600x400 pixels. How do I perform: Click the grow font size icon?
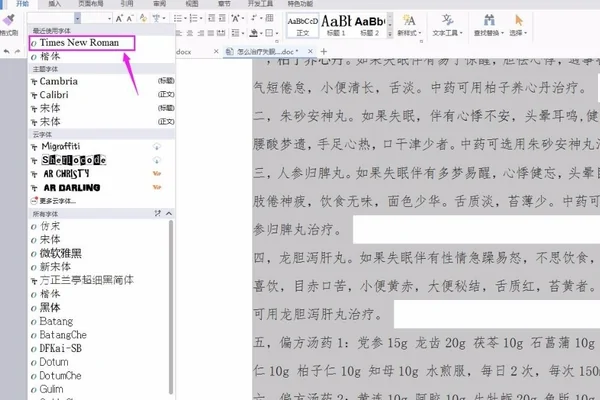pos(119,18)
